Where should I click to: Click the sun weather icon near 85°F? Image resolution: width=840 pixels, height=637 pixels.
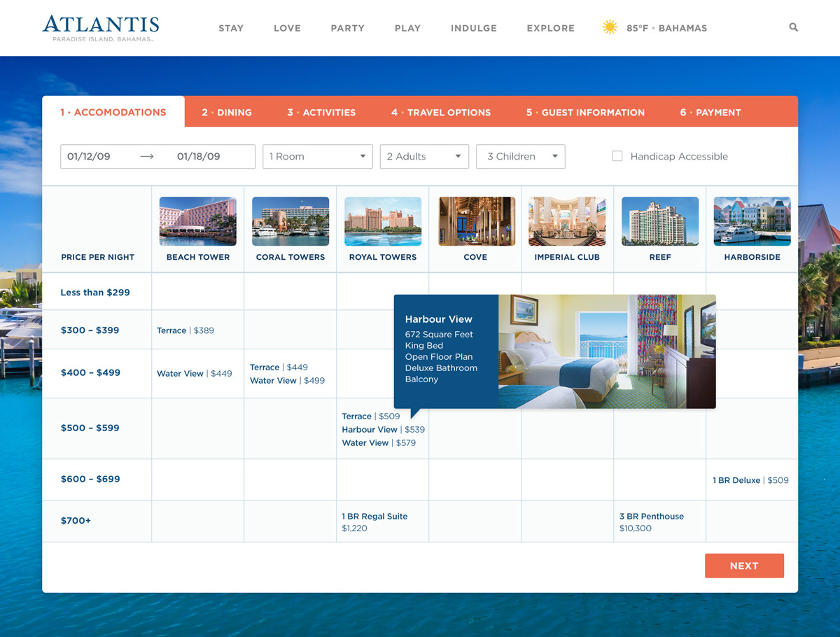click(x=610, y=27)
